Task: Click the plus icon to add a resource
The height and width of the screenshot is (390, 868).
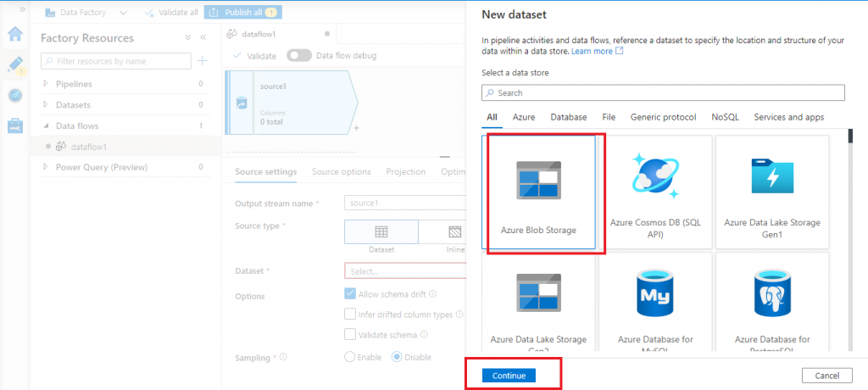Action: click(x=203, y=61)
